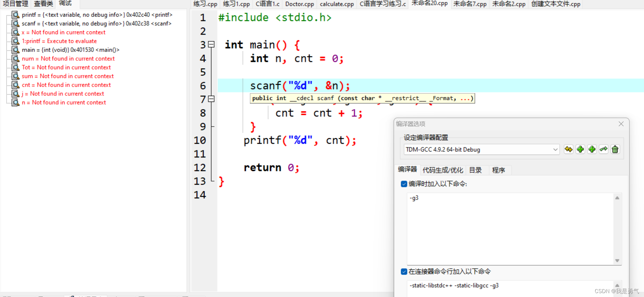The height and width of the screenshot is (297, 644).
Task: Switch to the C语言学习练习.c file tab
Action: (x=382, y=4)
